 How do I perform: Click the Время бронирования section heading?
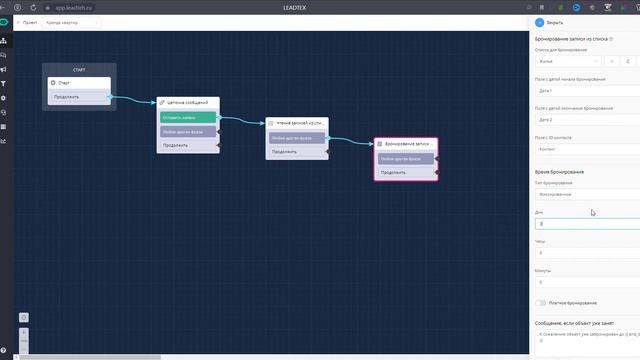[559, 172]
